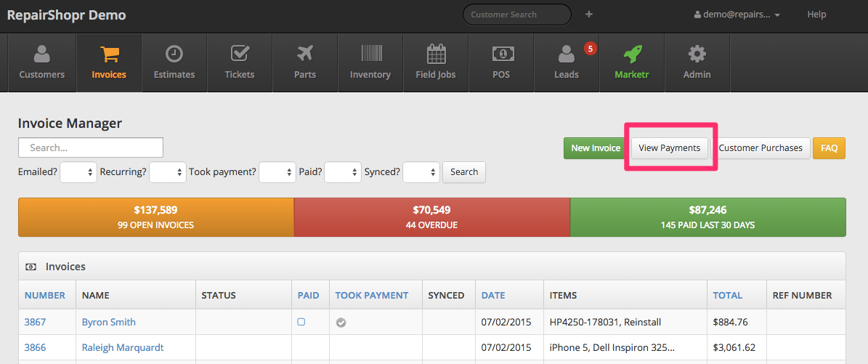Image resolution: width=868 pixels, height=364 pixels.
Task: Open Inventory barcode icon
Action: pyautogui.click(x=370, y=54)
